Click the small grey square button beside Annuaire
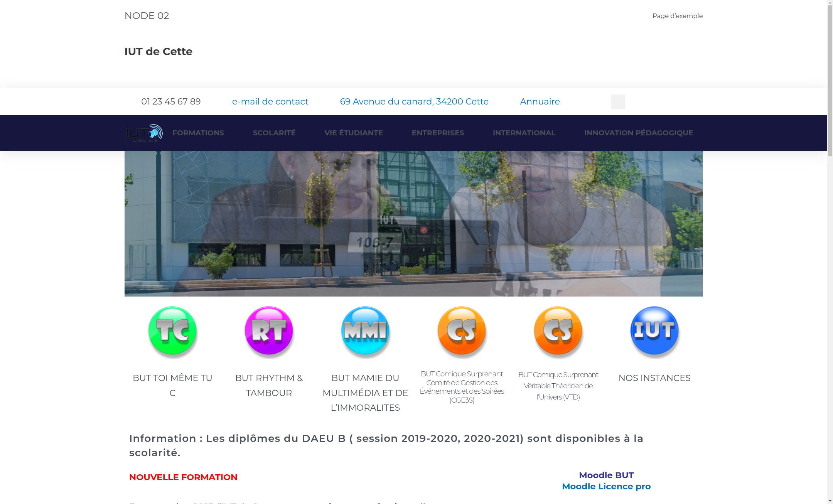This screenshot has height=504, width=833. [617, 102]
